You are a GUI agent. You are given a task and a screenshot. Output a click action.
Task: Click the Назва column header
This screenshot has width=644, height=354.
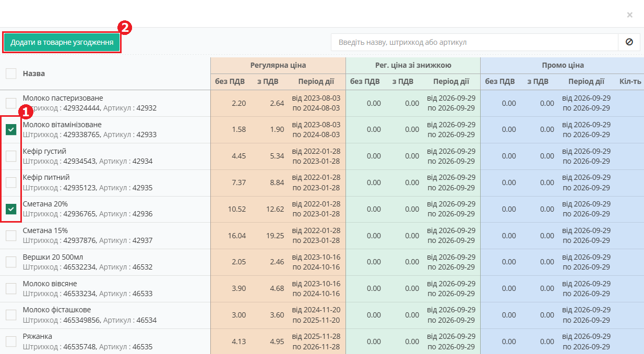pyautogui.click(x=34, y=74)
